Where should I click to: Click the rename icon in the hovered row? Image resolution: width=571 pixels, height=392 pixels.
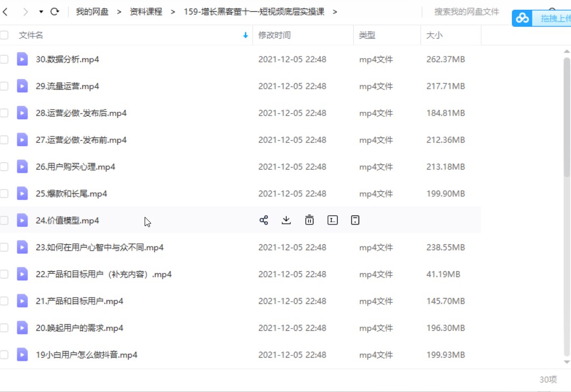point(332,220)
